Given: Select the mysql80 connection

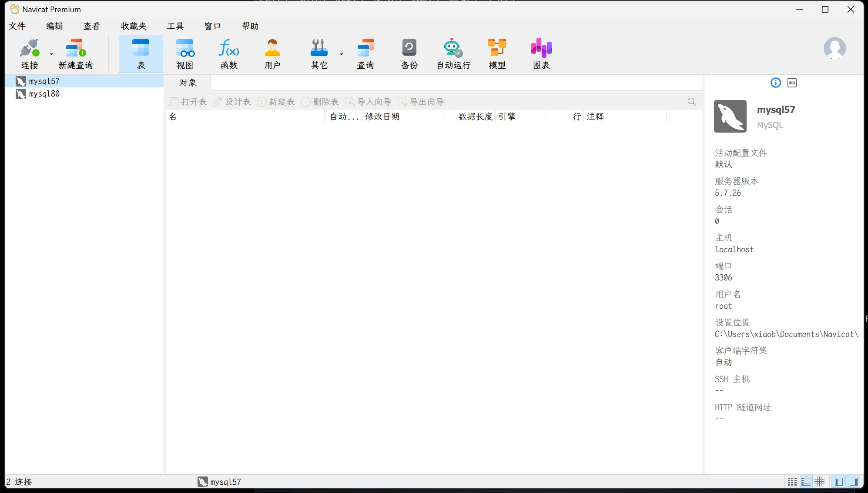Looking at the screenshot, I should pos(44,94).
